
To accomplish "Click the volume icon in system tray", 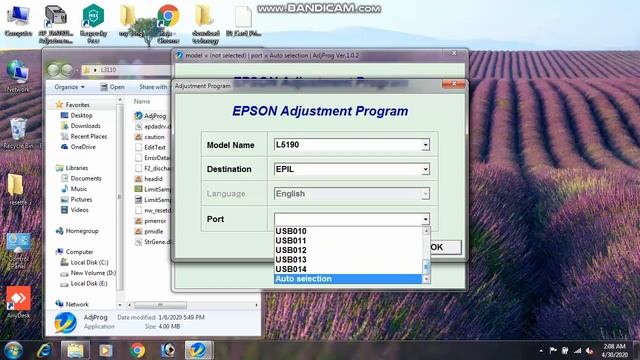I will [x=589, y=351].
